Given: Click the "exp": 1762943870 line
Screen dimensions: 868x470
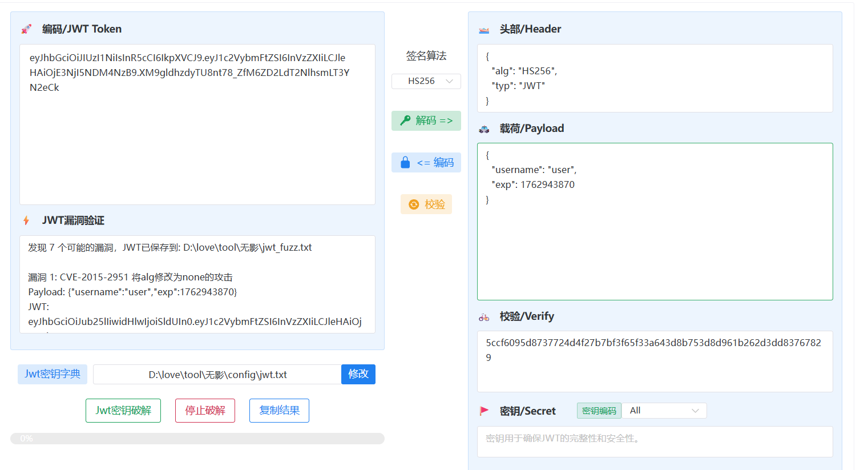Looking at the screenshot, I should click(533, 184).
